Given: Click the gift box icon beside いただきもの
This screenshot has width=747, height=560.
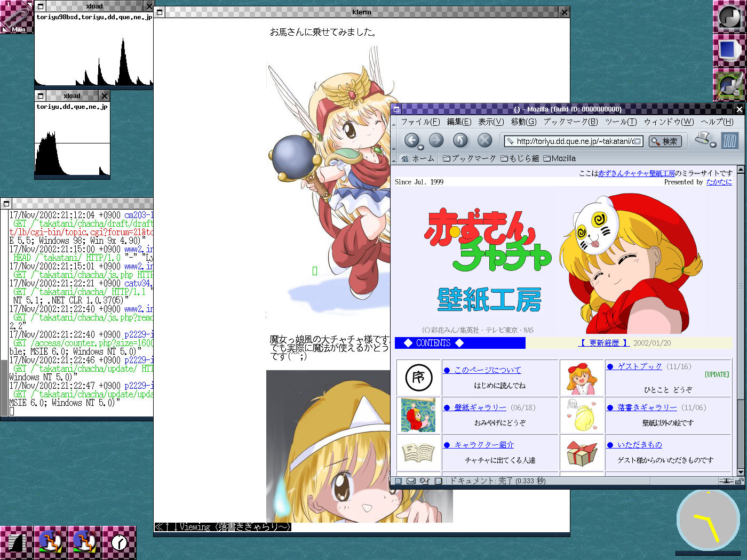Looking at the screenshot, I should click(582, 453).
